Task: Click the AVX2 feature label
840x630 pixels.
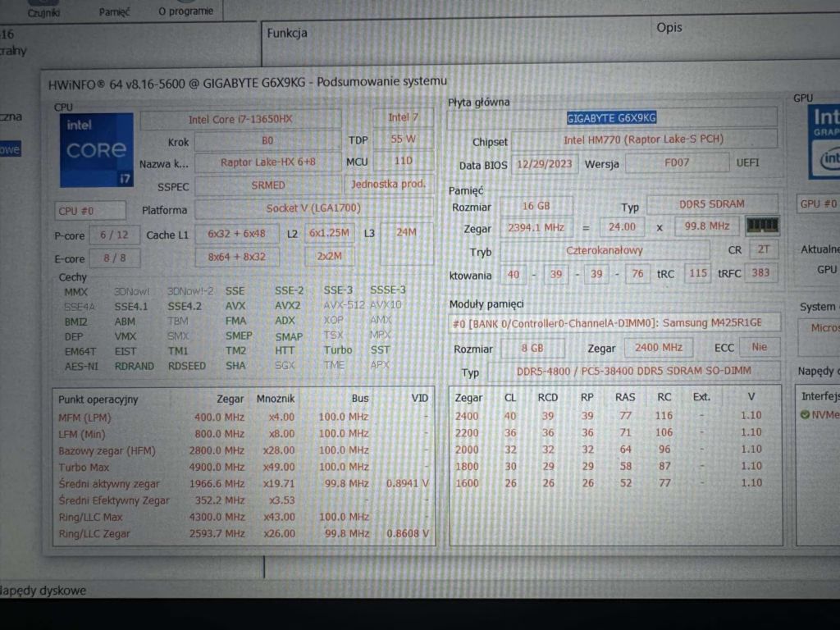Action: pyautogui.click(x=288, y=306)
